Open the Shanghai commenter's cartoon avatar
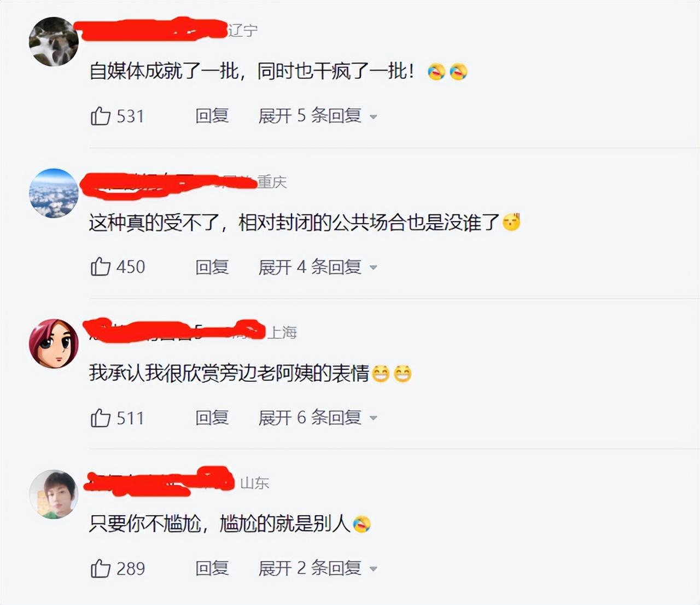 54,344
